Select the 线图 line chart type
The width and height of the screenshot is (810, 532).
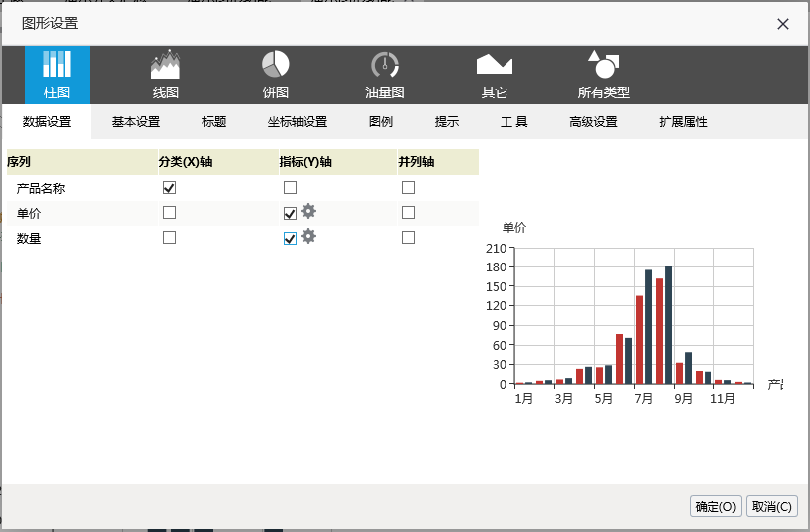pos(166,76)
